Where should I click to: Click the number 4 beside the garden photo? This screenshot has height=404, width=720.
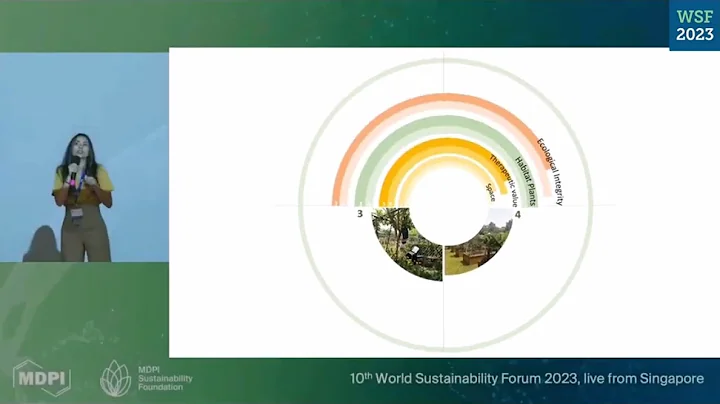coord(518,214)
